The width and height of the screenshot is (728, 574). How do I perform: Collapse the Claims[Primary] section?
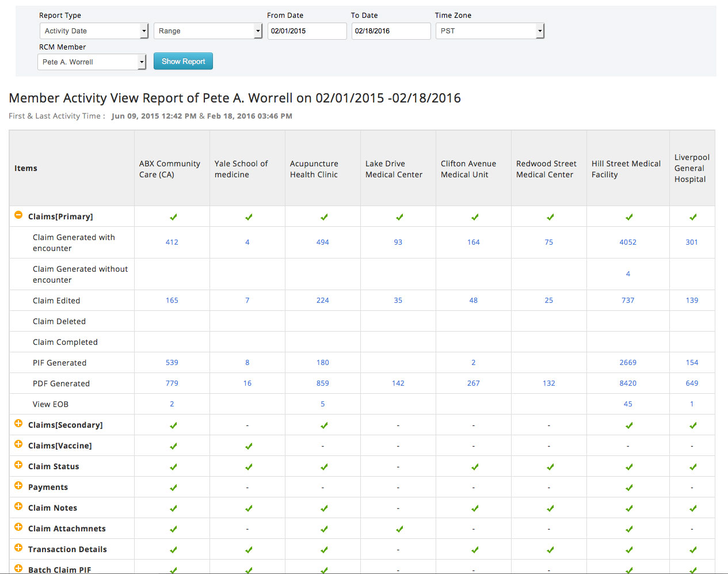point(18,216)
